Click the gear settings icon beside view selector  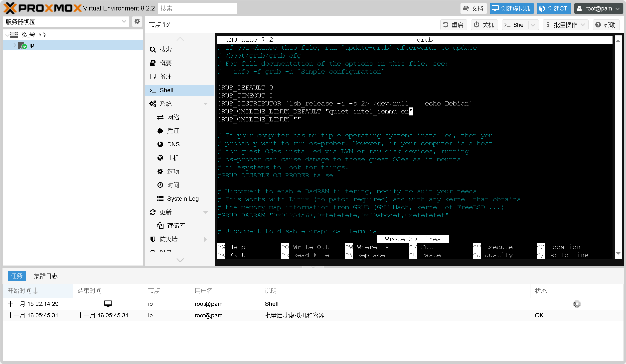point(137,22)
